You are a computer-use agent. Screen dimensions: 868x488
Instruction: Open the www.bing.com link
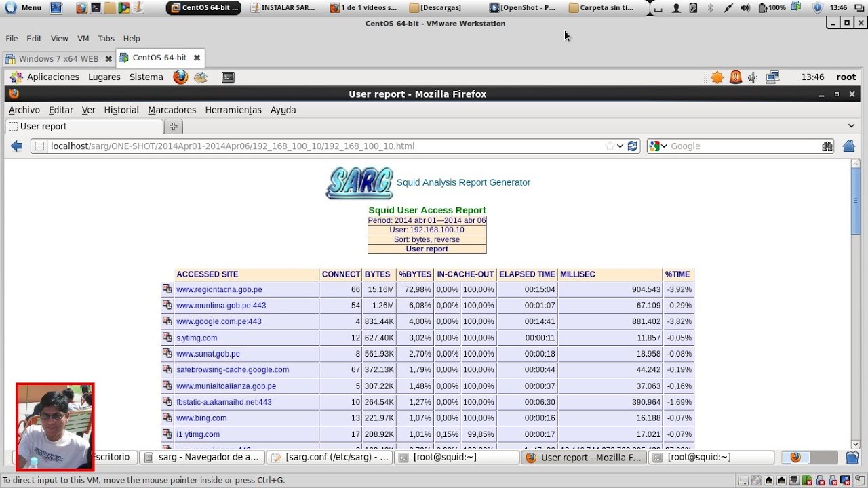point(201,418)
